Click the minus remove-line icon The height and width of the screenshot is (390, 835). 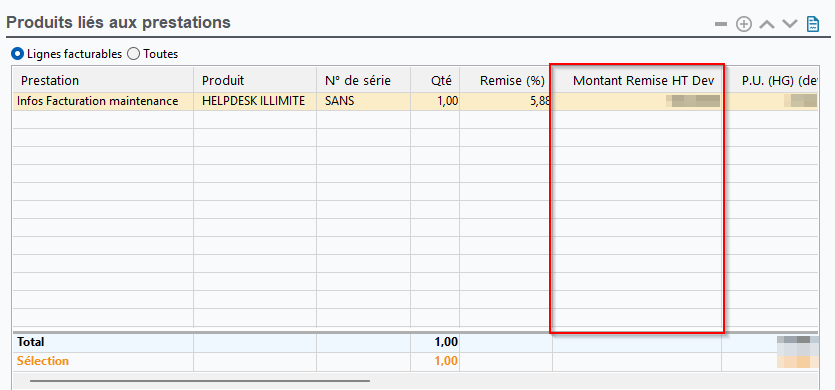(721, 24)
